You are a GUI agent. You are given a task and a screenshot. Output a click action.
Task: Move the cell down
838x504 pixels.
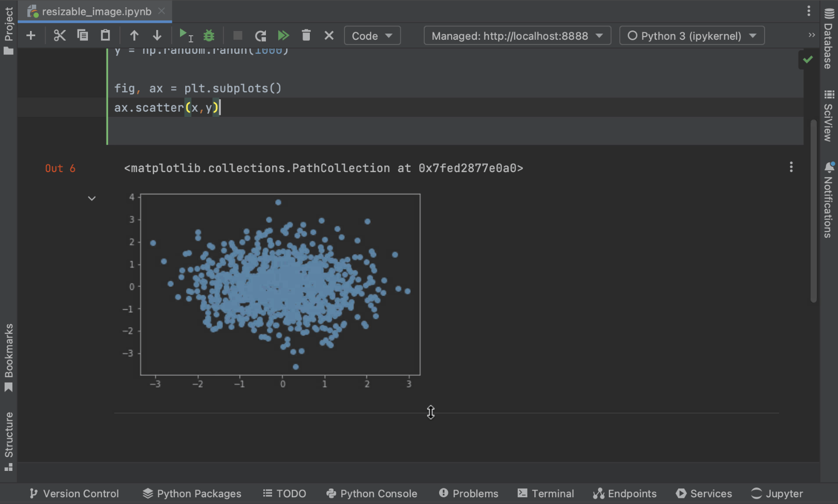tap(157, 36)
